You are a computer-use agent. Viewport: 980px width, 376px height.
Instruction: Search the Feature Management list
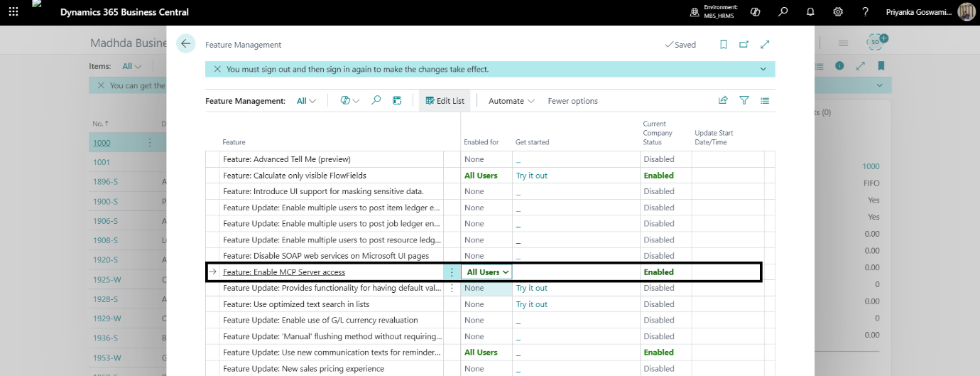click(x=376, y=101)
